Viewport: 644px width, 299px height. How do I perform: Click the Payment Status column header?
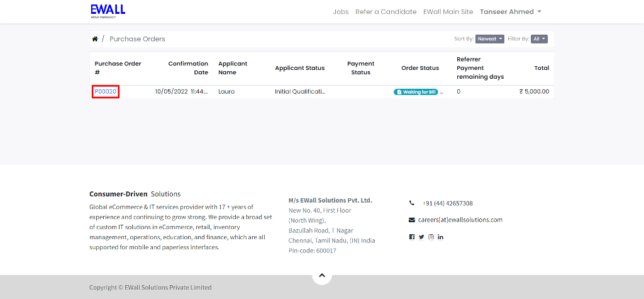(x=360, y=68)
